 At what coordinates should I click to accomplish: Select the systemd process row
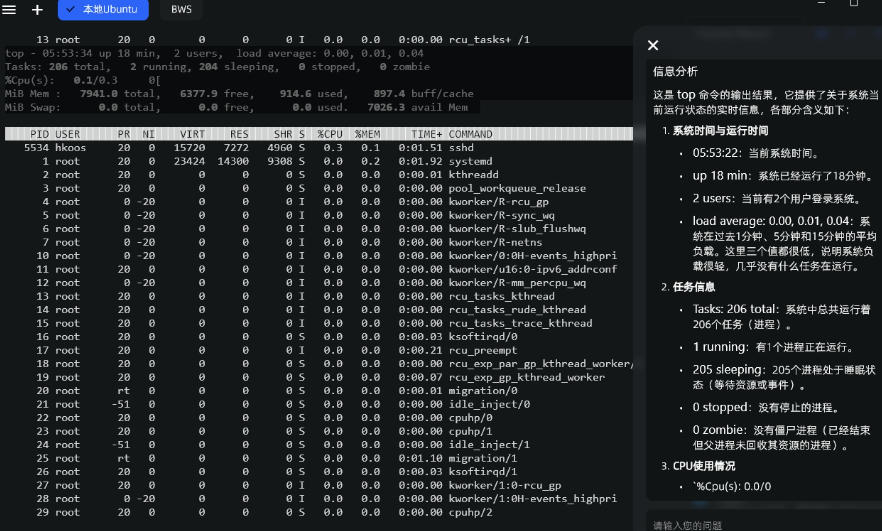(320, 161)
